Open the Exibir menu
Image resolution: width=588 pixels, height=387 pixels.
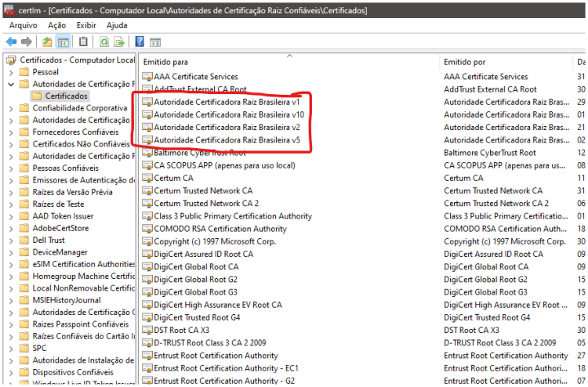point(86,25)
